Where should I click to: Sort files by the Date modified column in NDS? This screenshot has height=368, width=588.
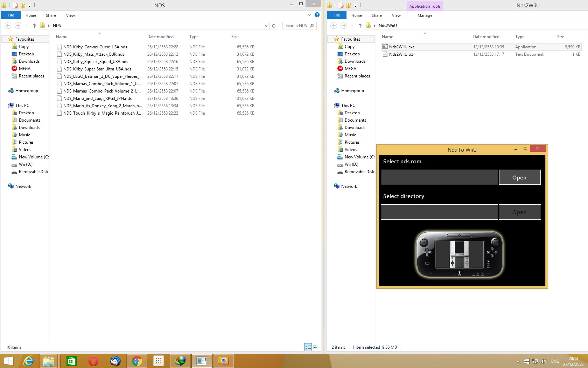[x=160, y=37]
